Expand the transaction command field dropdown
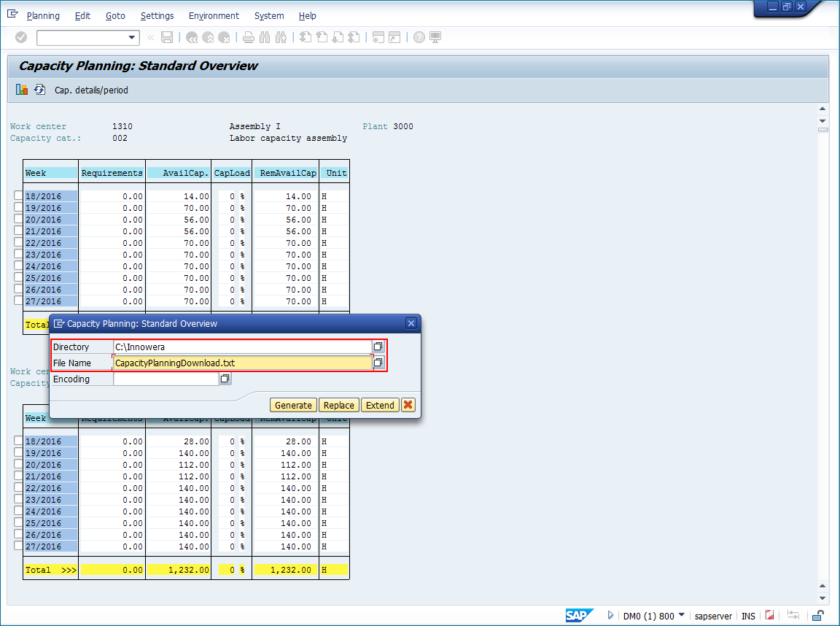 point(132,37)
